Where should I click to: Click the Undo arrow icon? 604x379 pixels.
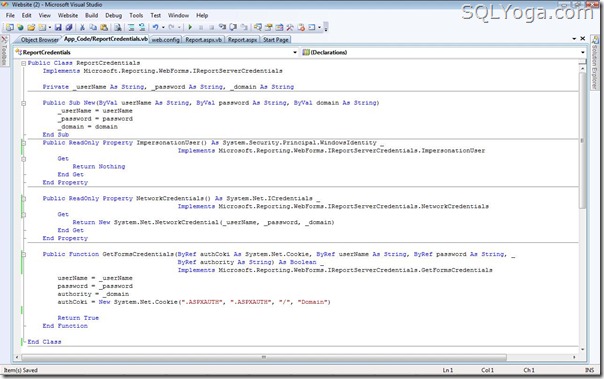coord(155,27)
